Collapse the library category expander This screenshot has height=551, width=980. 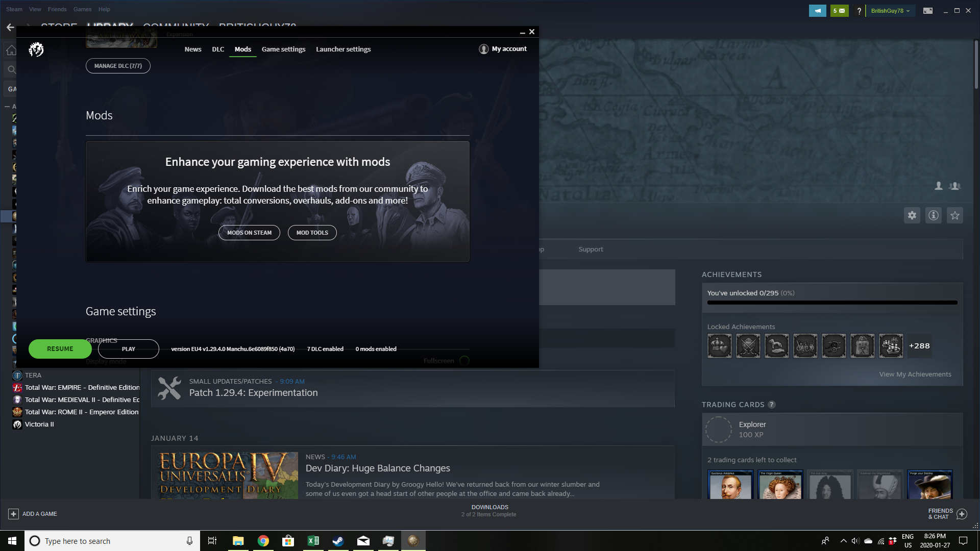pyautogui.click(x=7, y=107)
